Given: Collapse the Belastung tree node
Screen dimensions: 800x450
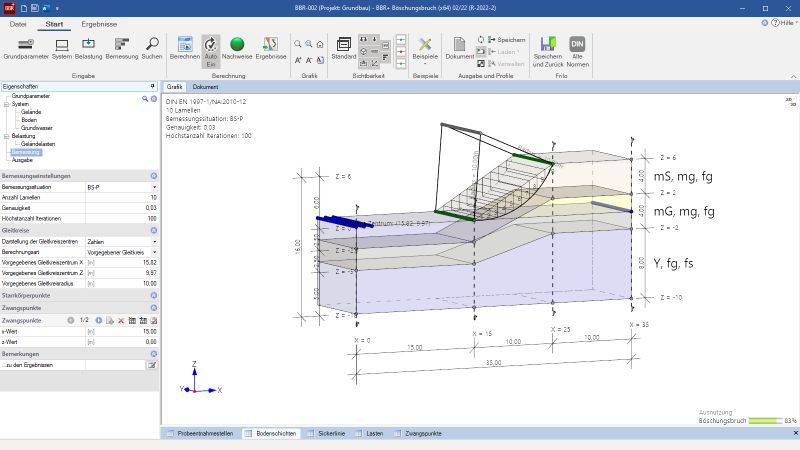Looking at the screenshot, I should click(x=6, y=136).
